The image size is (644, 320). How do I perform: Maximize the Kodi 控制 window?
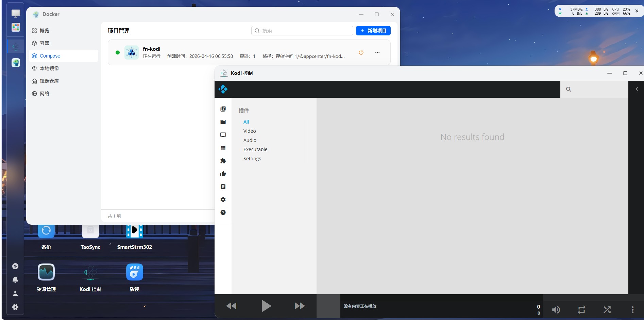tap(625, 73)
